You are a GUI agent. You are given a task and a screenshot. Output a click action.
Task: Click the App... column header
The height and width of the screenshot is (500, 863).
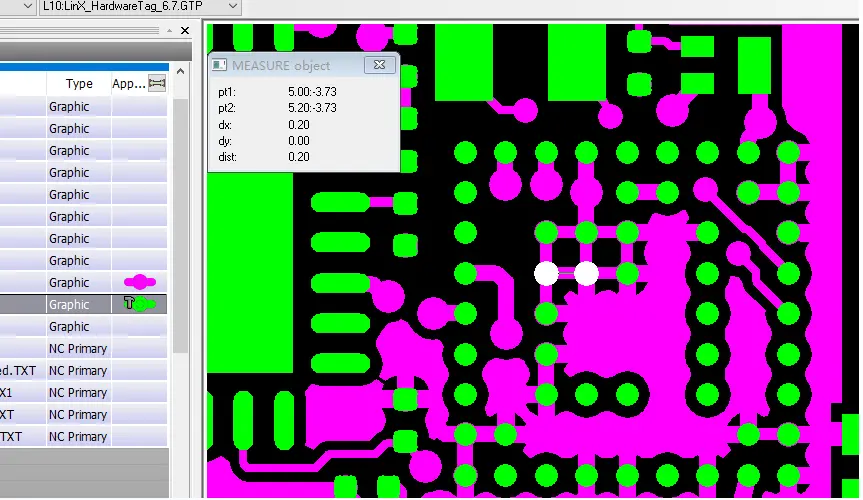[129, 84]
